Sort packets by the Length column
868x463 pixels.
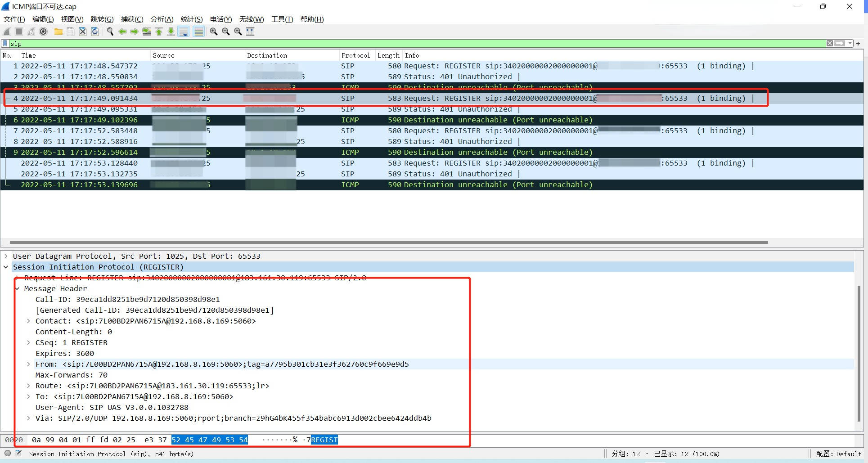tap(389, 55)
